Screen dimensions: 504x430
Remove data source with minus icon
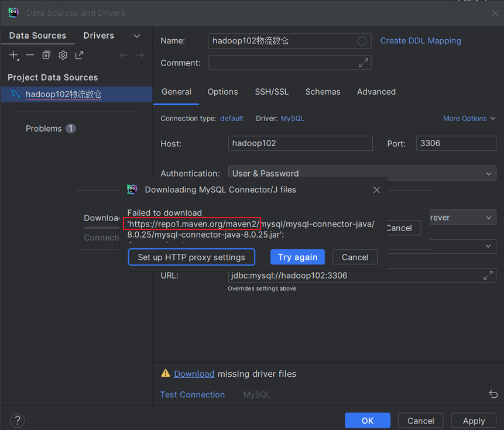30,55
